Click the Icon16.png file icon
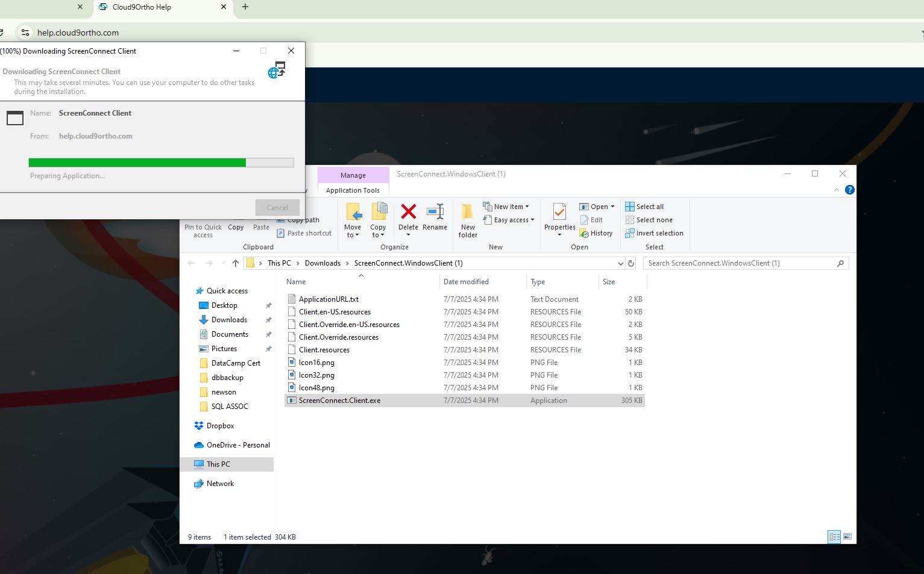 pos(292,363)
